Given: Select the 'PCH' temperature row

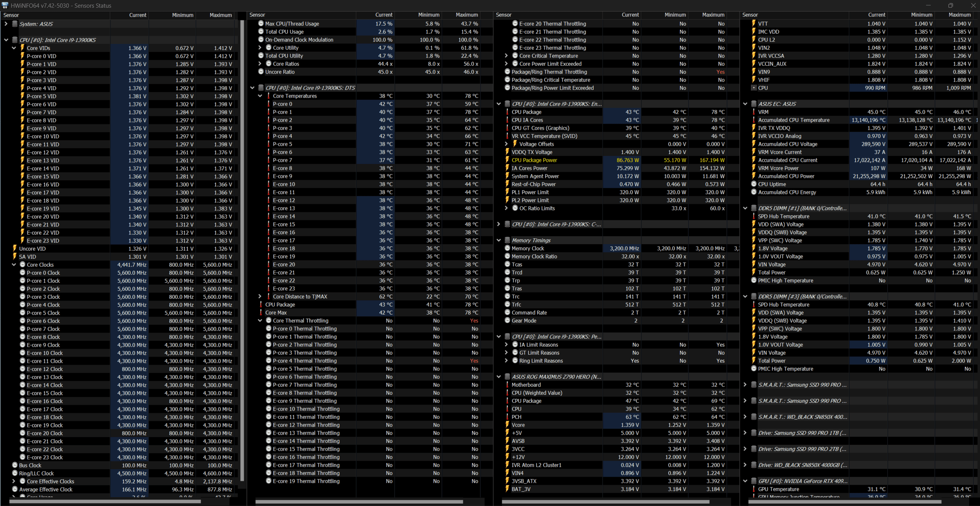Looking at the screenshot, I should point(616,417).
